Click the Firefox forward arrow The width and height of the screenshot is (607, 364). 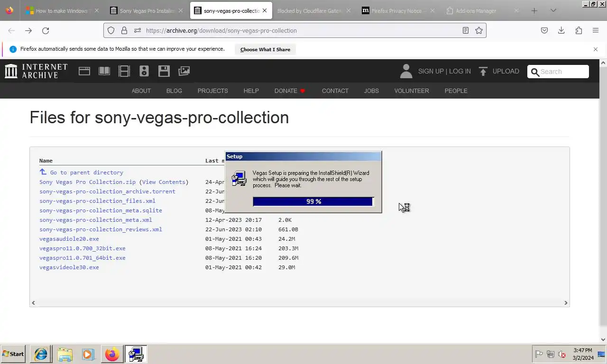click(x=28, y=30)
